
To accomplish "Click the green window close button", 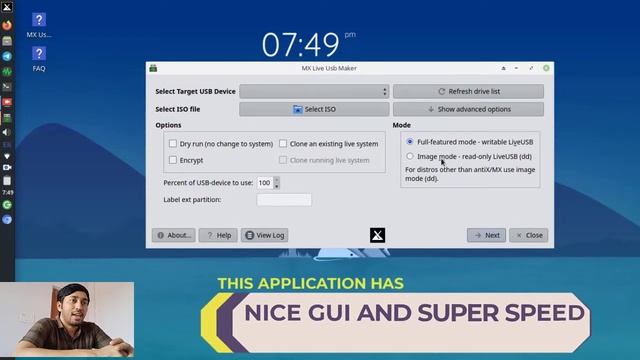I will pos(546,68).
